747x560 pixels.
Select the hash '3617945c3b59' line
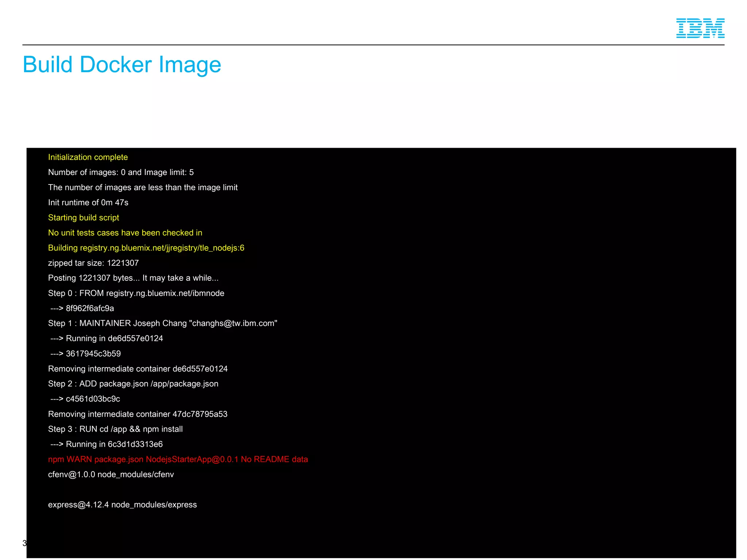tap(85, 354)
